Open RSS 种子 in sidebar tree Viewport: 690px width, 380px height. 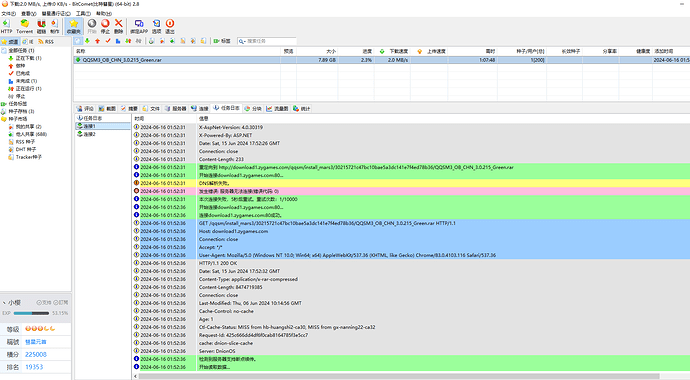tap(22, 142)
